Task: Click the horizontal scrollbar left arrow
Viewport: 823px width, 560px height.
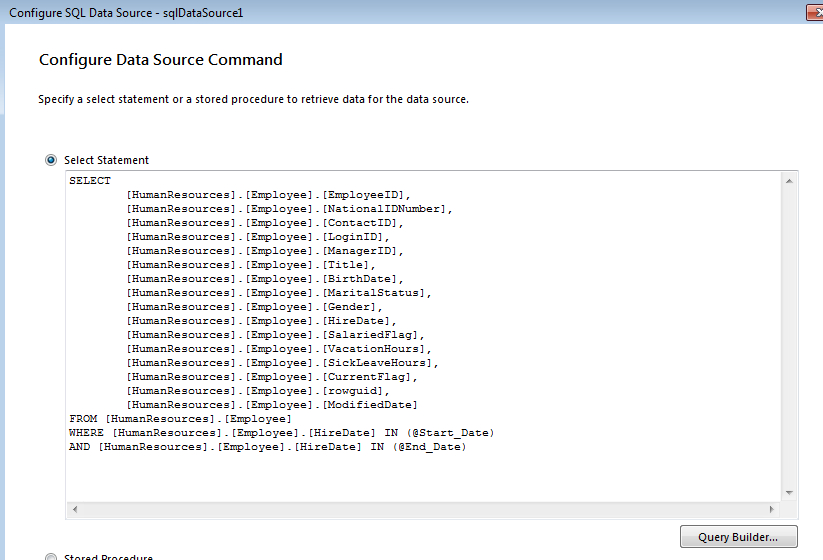Action: [x=76, y=509]
